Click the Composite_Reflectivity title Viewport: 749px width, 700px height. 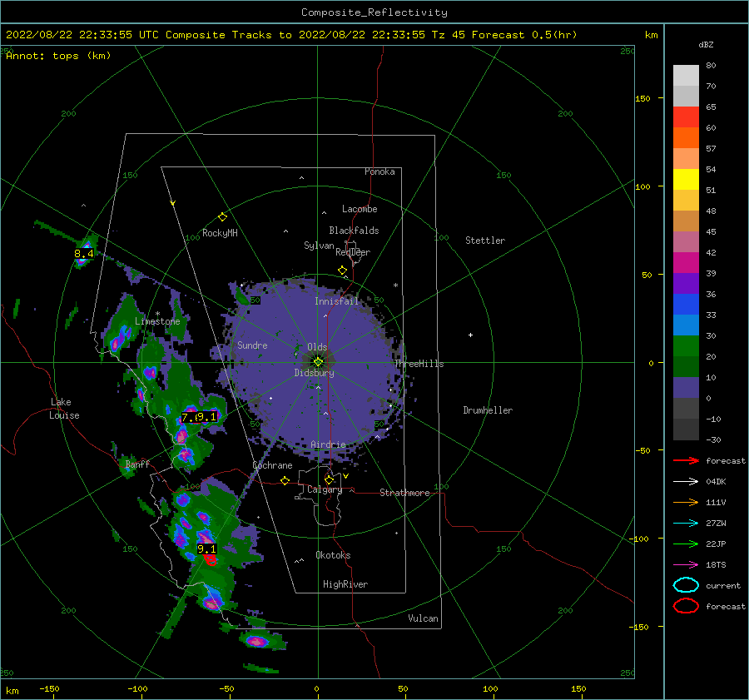(x=374, y=12)
